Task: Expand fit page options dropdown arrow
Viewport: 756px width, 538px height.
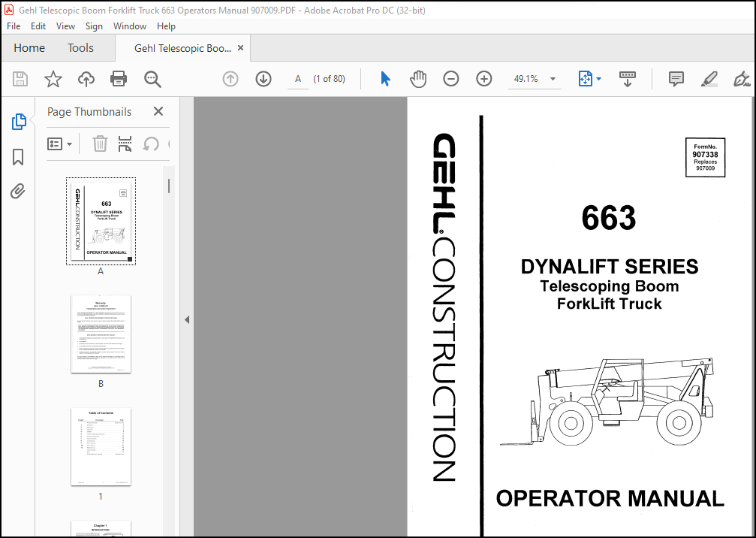Action: [599, 79]
